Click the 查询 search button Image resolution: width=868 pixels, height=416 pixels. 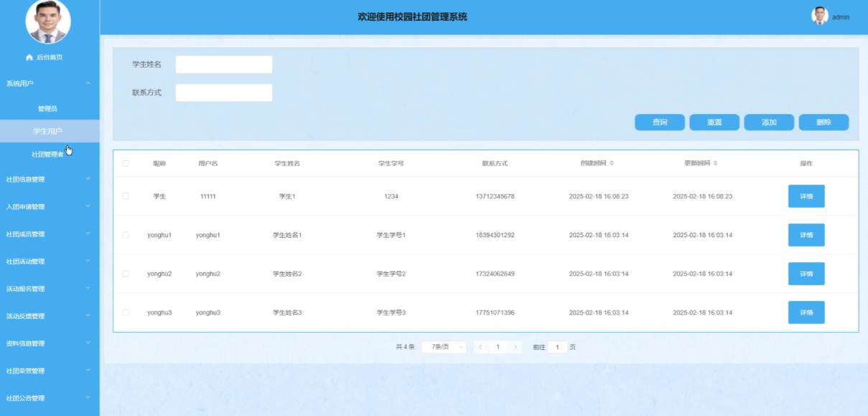[660, 122]
